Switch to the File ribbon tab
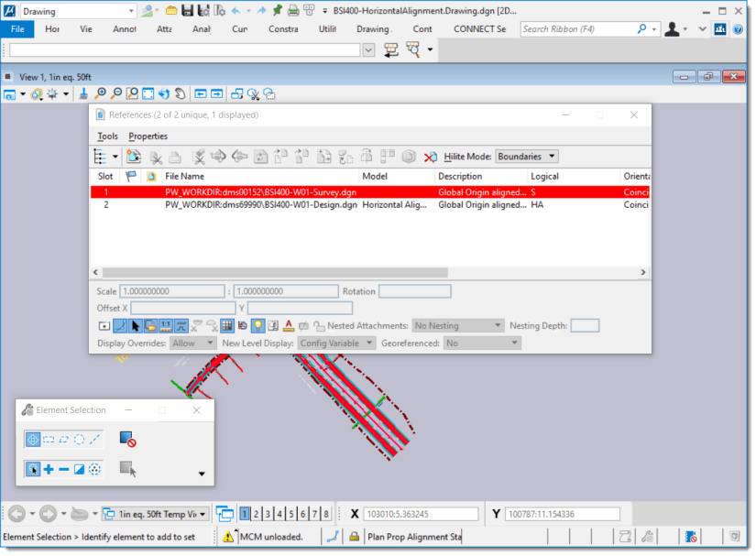The image size is (756, 556). click(x=17, y=28)
